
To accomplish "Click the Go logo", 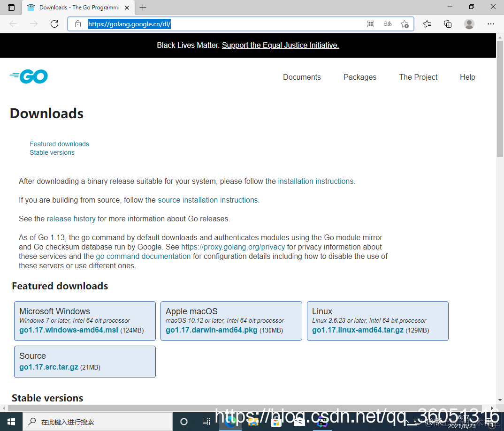I will click(29, 76).
